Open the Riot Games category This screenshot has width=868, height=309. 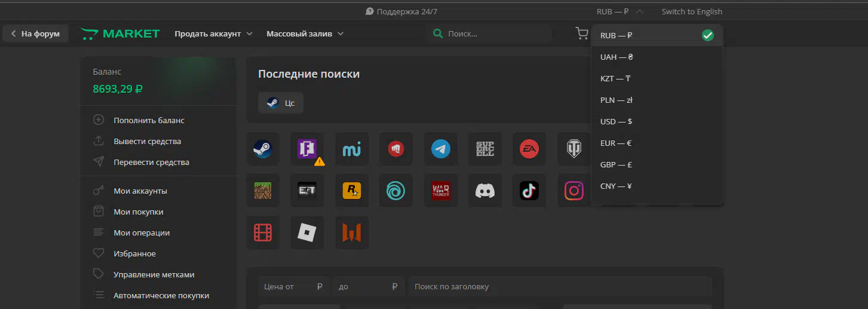[395, 149]
